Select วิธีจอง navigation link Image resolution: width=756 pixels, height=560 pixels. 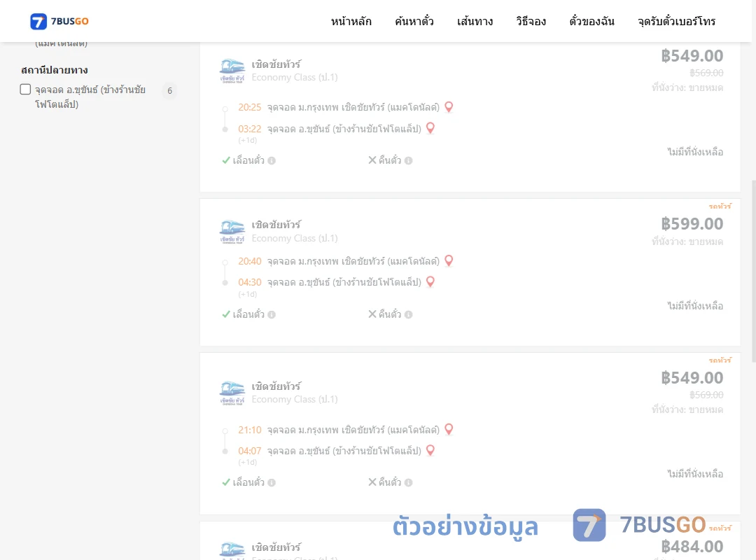[x=531, y=21]
